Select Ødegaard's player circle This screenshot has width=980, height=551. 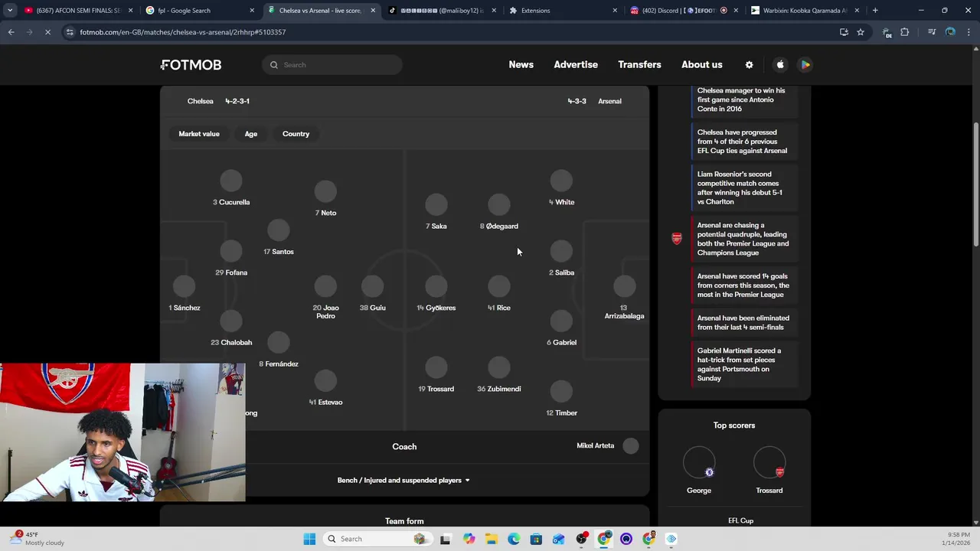(x=499, y=205)
